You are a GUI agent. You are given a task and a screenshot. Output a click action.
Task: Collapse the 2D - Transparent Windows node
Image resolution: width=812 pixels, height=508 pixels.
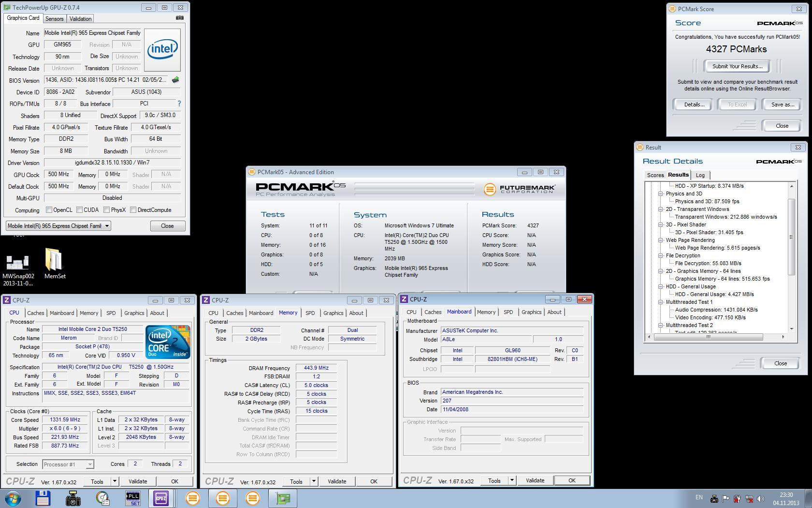(x=660, y=209)
